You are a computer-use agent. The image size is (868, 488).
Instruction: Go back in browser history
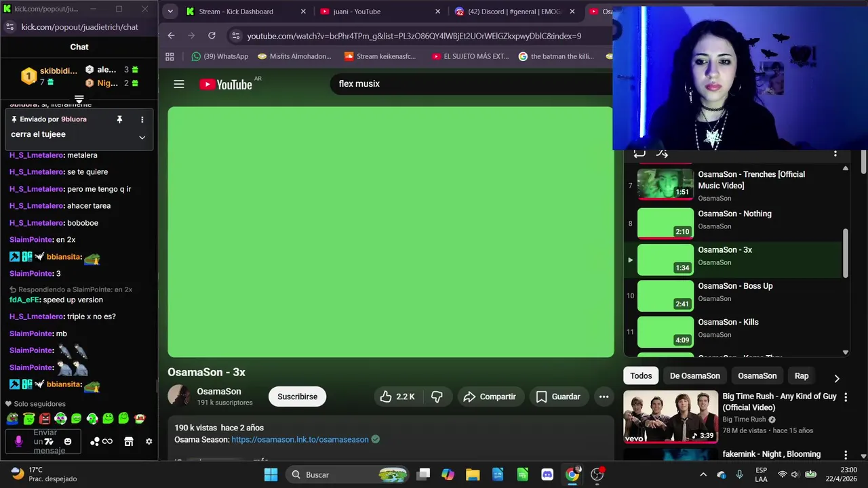point(171,35)
